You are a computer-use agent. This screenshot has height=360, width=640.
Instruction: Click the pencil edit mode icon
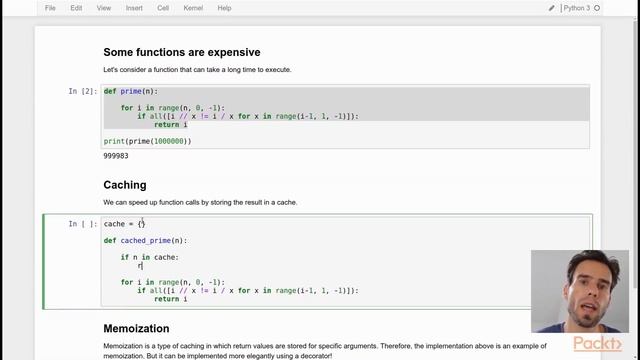(551, 8)
